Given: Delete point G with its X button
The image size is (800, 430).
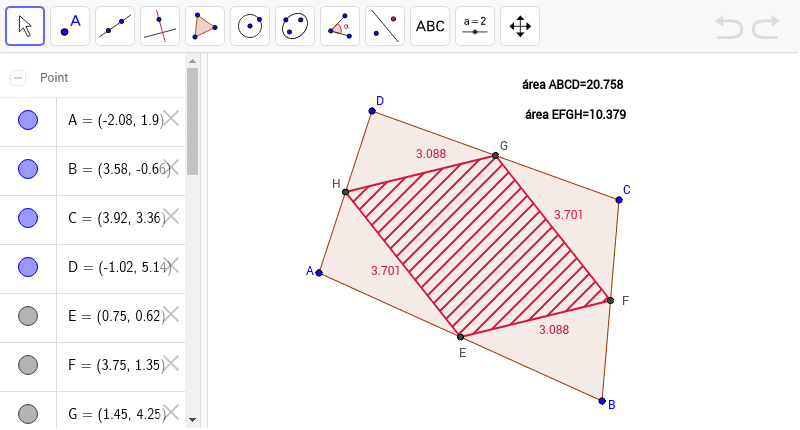Looking at the screenshot, I should (171, 412).
